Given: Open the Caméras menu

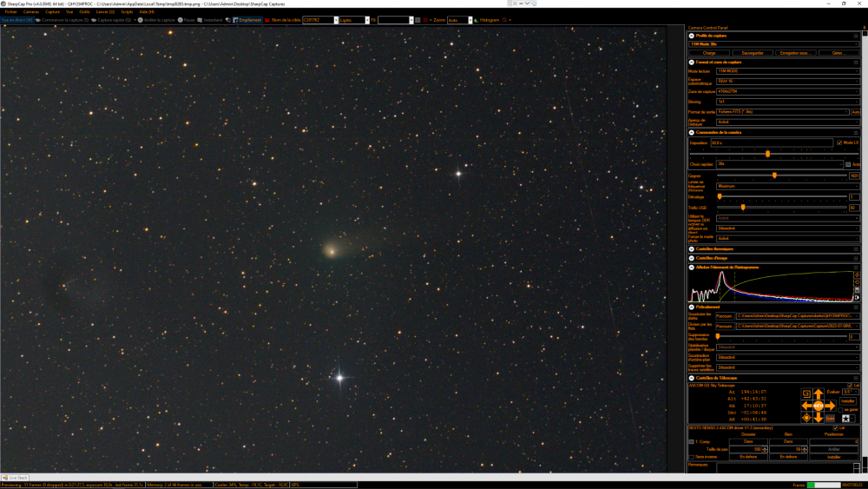Looking at the screenshot, I should pos(31,11).
